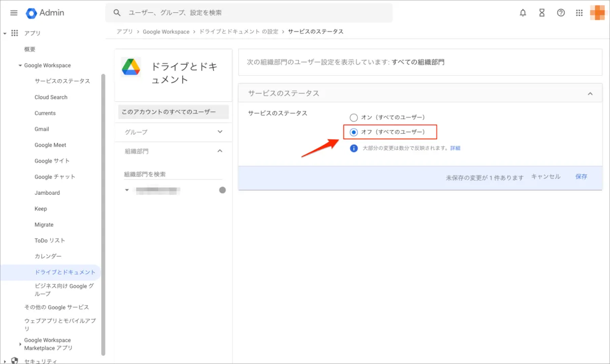610x364 pixels.
Task: Open カレンダー in the sidebar
Action: 48,256
